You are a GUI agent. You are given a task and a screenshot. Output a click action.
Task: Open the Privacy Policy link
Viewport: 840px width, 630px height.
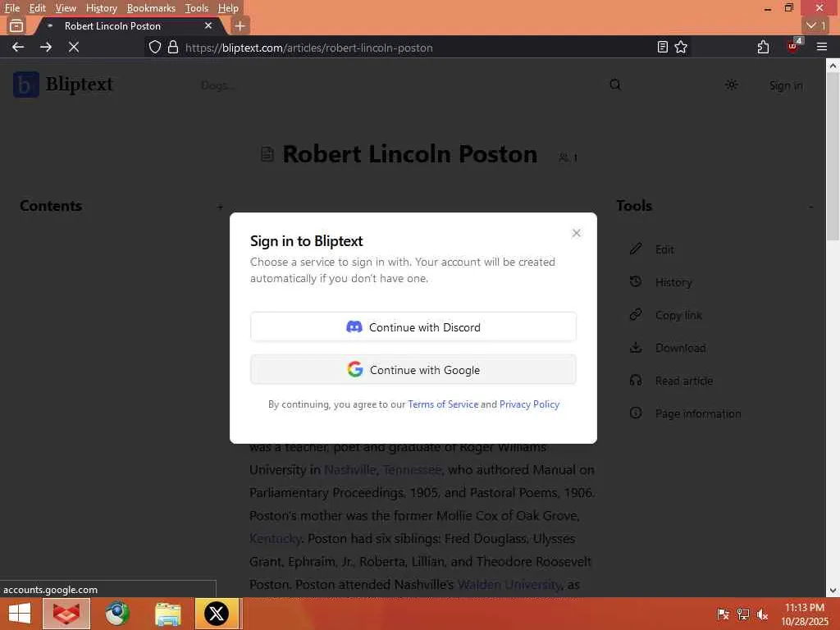(x=529, y=404)
